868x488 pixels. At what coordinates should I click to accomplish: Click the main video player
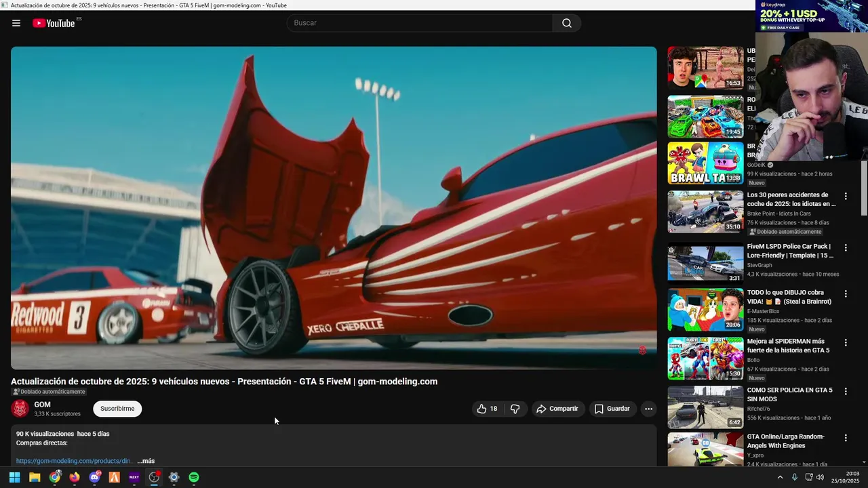point(334,207)
